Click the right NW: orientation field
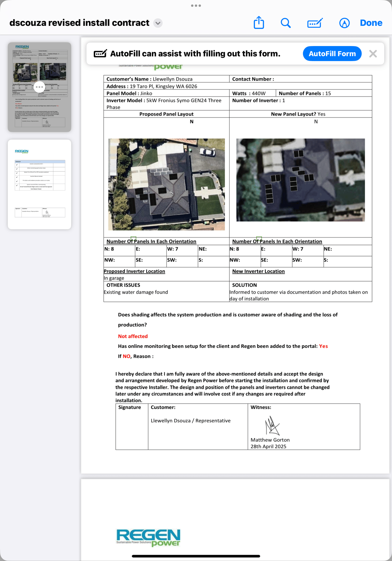This screenshot has height=561, width=392. coord(245,262)
